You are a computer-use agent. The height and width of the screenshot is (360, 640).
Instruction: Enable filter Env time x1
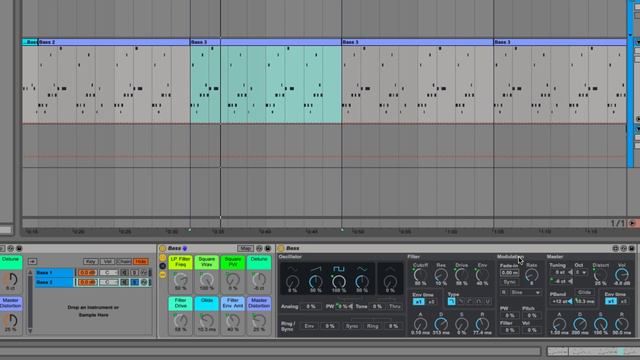[418, 302]
